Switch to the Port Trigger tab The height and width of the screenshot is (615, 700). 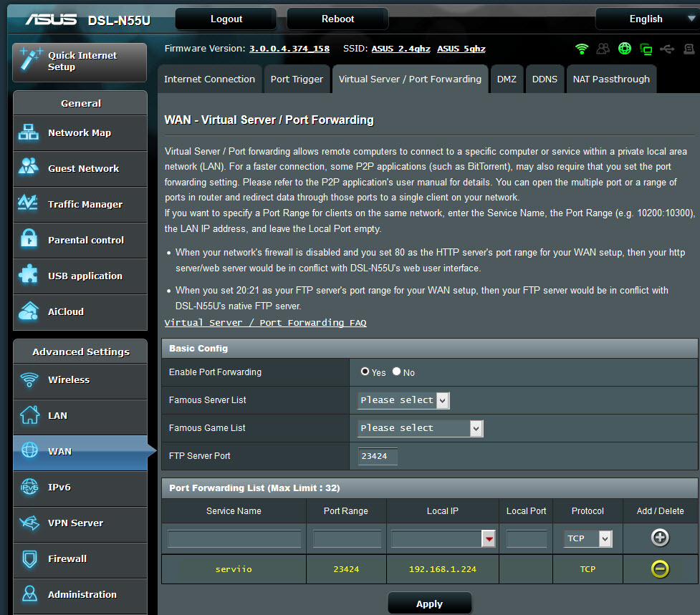297,79
